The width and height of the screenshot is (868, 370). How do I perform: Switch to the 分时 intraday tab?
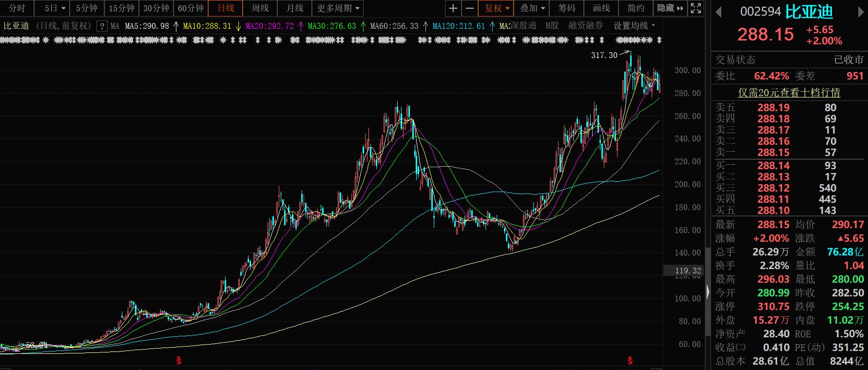tap(17, 8)
